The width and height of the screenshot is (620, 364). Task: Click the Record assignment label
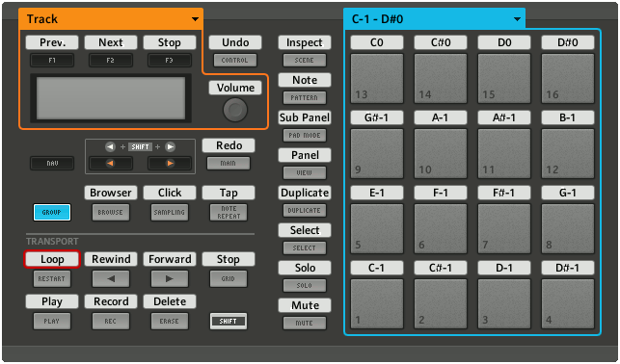click(111, 301)
